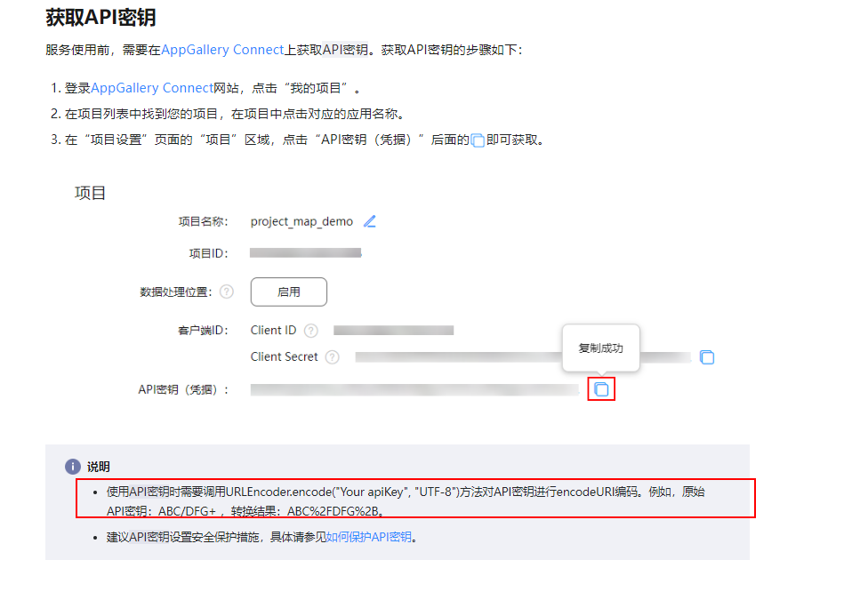Click the 项目 section title
This screenshot has height=616, width=844.
[90, 193]
